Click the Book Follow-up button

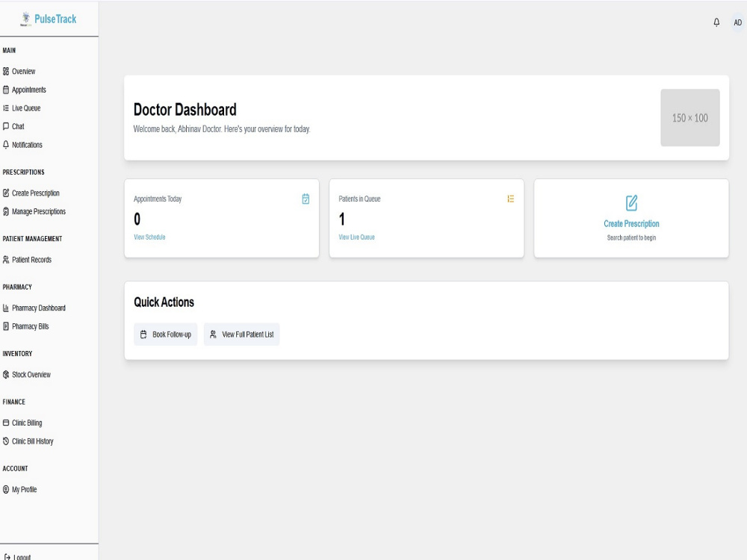coord(166,335)
